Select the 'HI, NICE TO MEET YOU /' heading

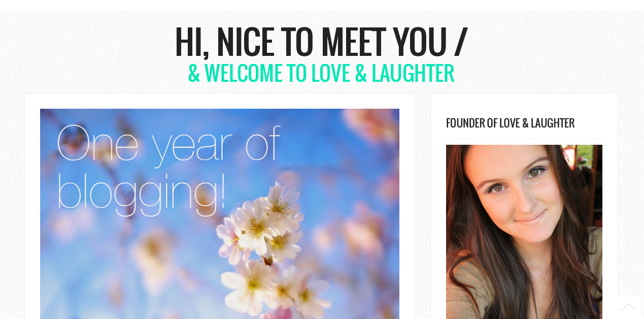click(321, 42)
